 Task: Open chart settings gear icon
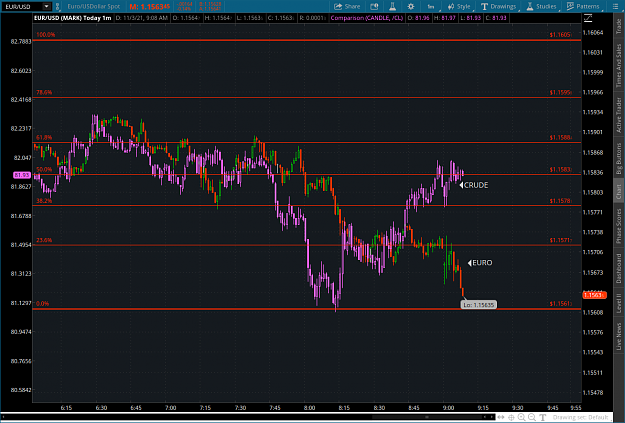click(411, 6)
